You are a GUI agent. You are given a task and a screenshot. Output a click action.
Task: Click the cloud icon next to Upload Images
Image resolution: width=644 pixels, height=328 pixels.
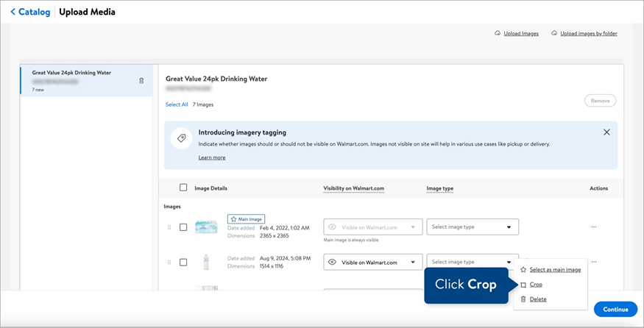click(498, 34)
